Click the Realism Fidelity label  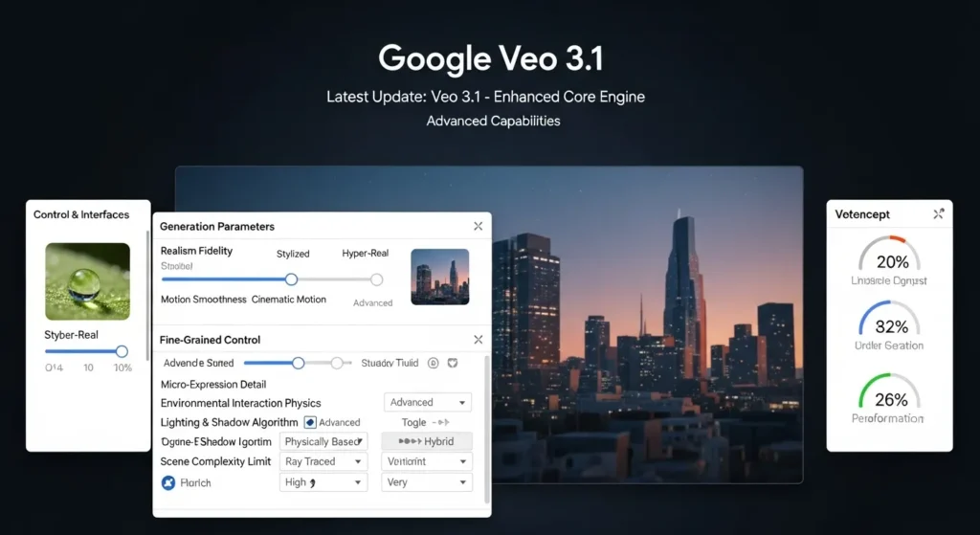point(196,251)
